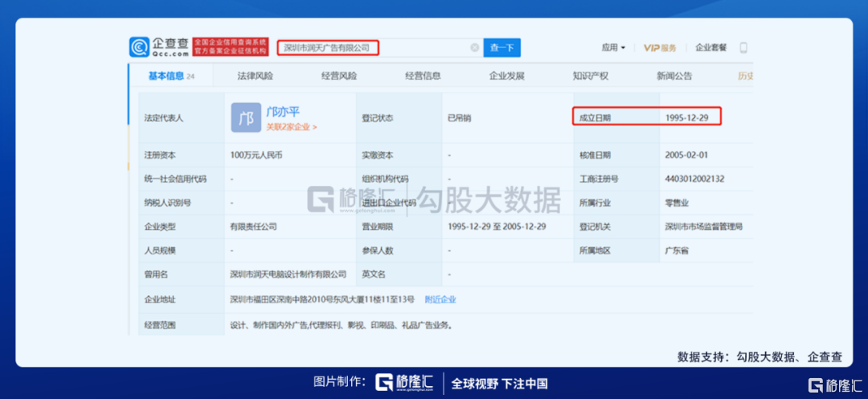
Task: Click the 登记机关 label
Action: 595,226
